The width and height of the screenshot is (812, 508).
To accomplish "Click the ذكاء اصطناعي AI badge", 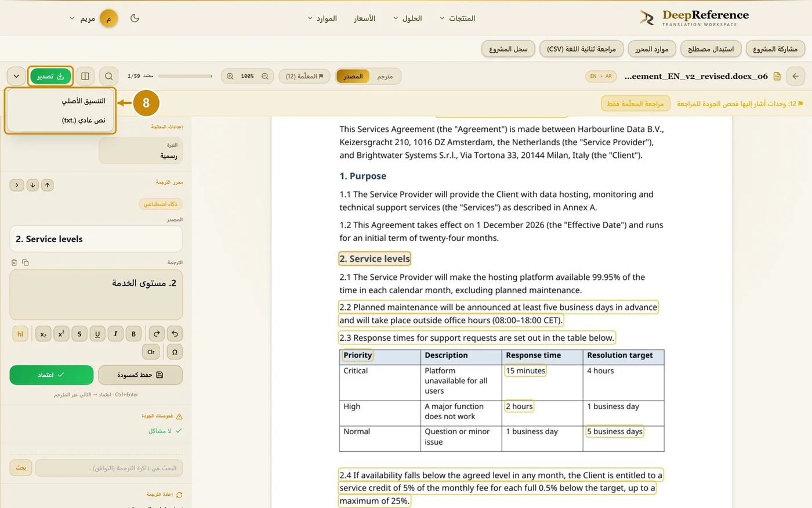I will pos(161,204).
